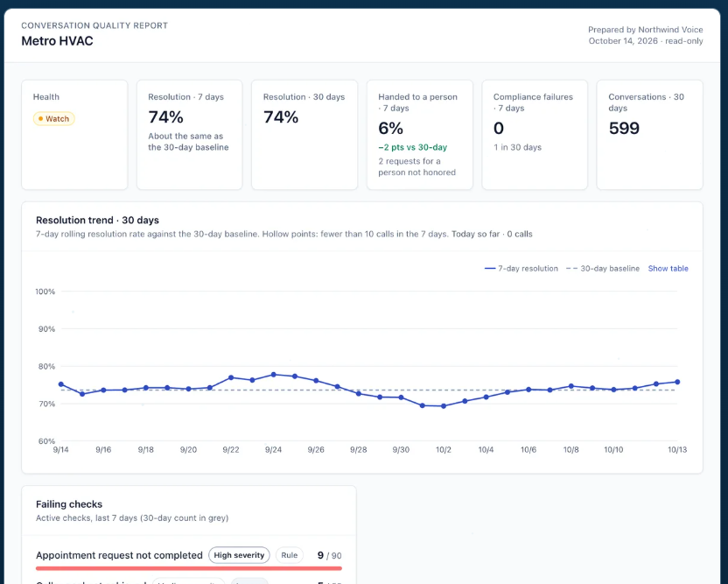Click "October 14, 2026 · read-only" text
The image size is (728, 584).
[646, 41]
